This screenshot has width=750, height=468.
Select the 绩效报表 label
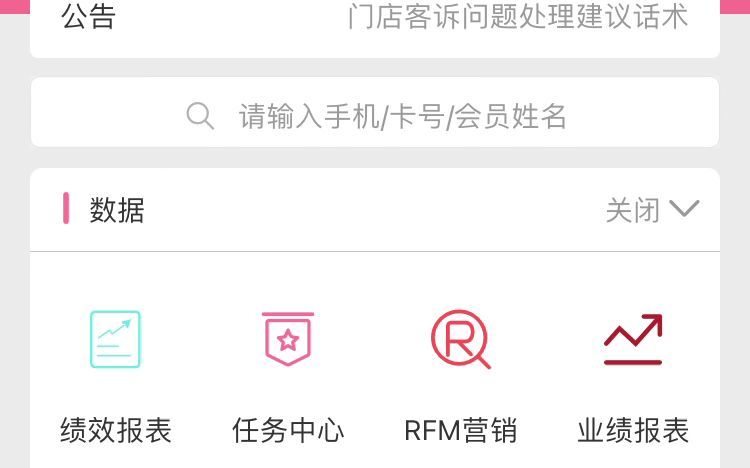pyautogui.click(x=116, y=430)
